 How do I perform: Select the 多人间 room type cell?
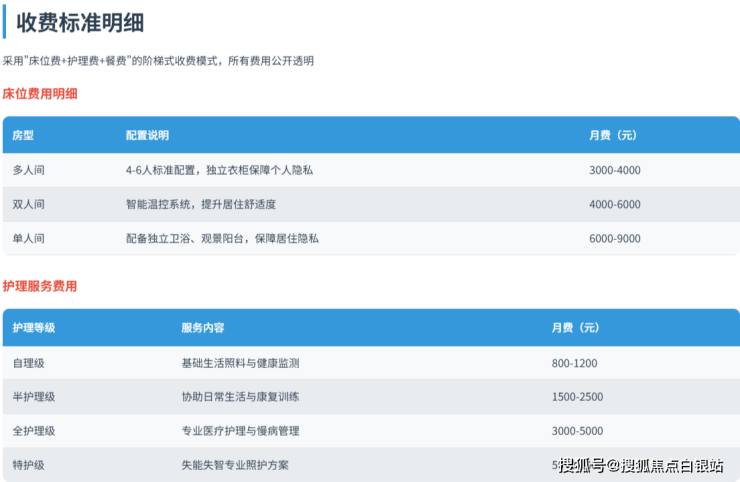click(x=28, y=170)
